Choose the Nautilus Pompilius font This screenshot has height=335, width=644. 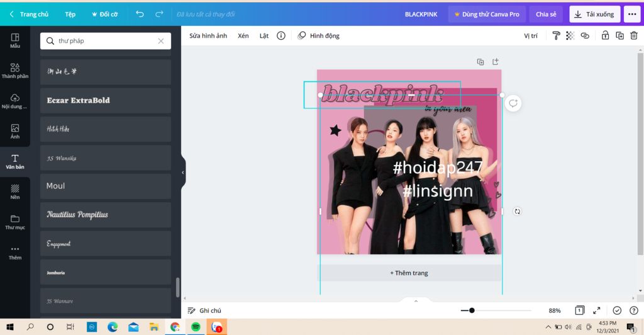tap(106, 215)
